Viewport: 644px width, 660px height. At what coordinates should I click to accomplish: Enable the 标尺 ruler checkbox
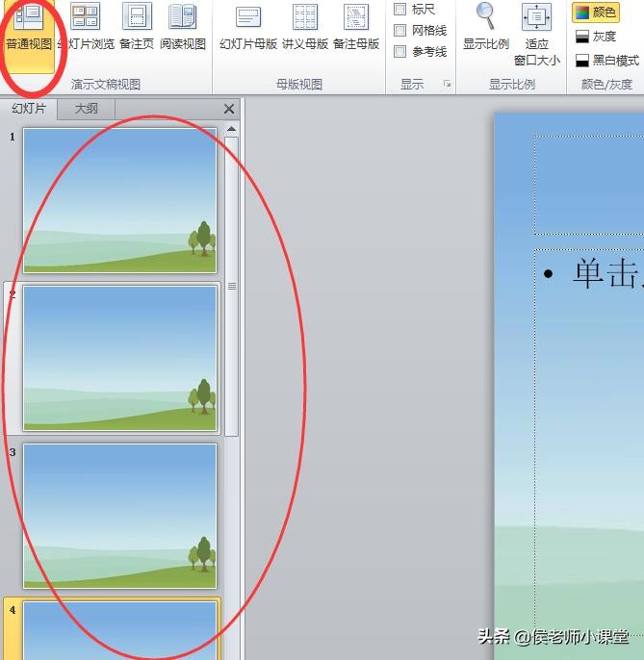(400, 9)
